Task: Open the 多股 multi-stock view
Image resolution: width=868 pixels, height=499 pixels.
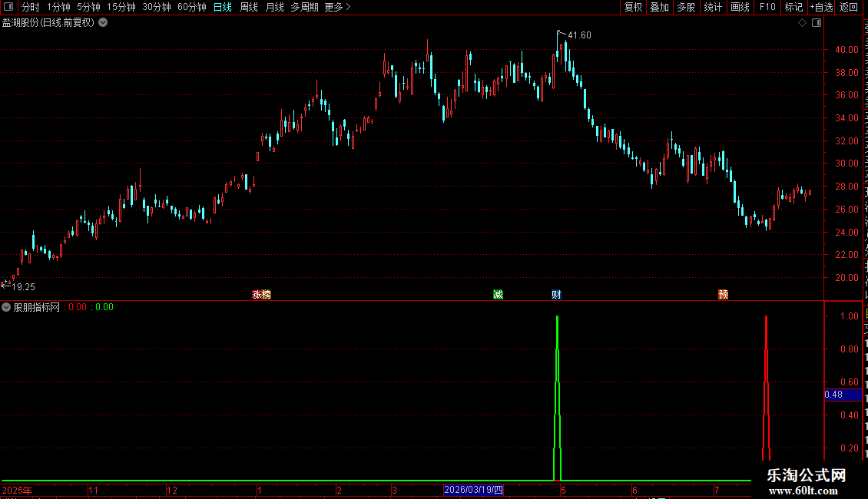Action: click(687, 7)
